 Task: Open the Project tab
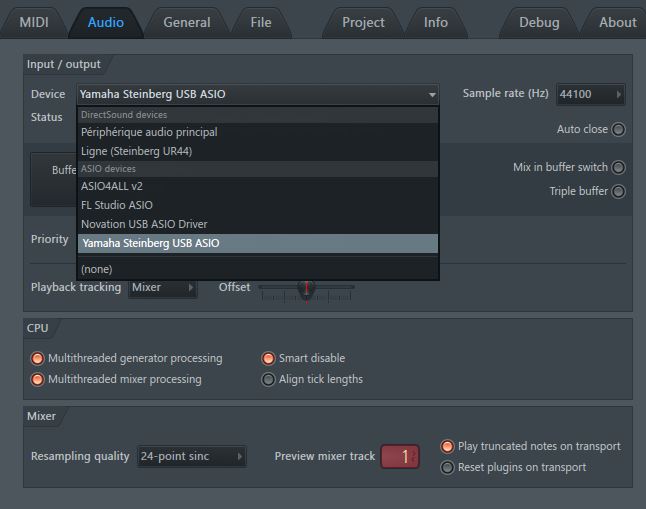[363, 22]
